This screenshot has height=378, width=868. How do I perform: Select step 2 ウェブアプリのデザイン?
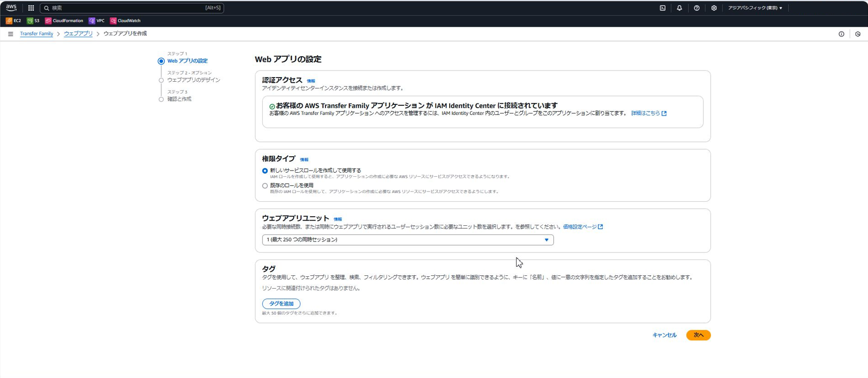(194, 80)
